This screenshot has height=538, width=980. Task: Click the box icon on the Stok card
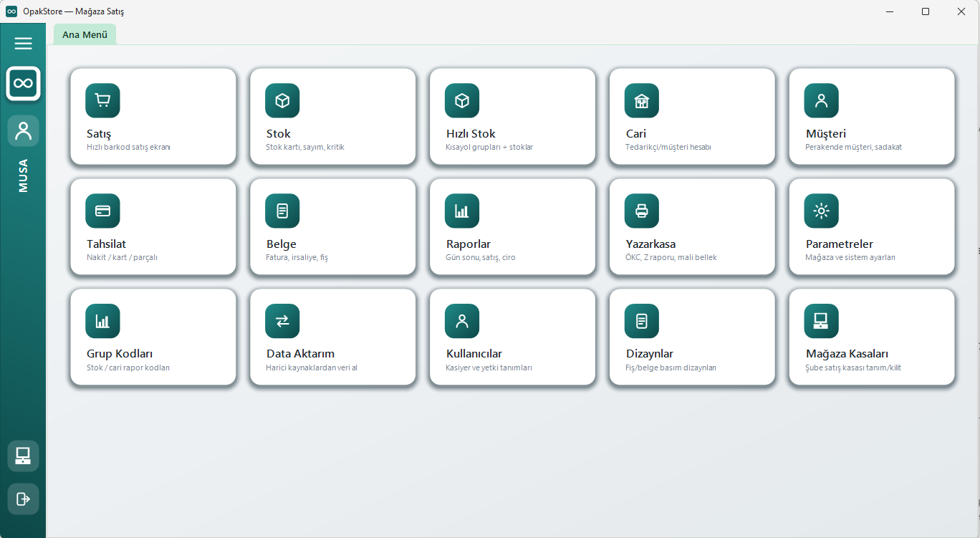282,101
